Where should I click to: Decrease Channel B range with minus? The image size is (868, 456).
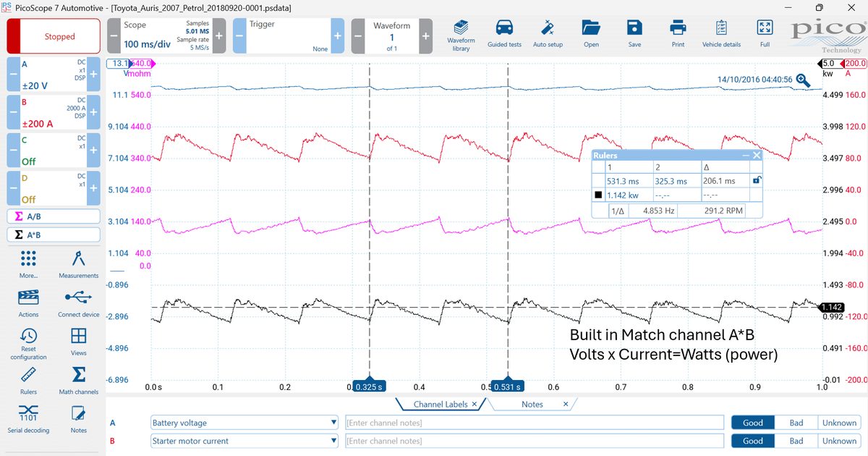(13, 112)
